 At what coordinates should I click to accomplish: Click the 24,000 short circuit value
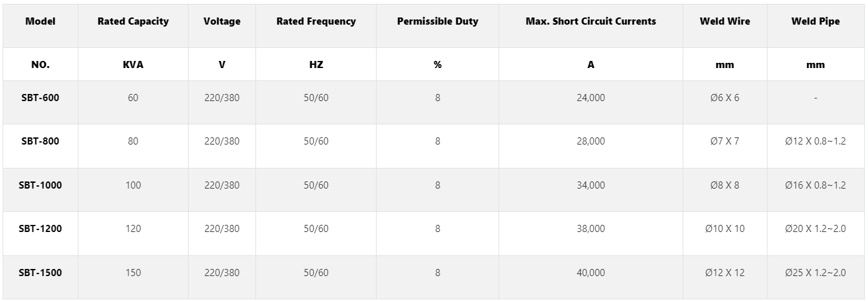[591, 97]
